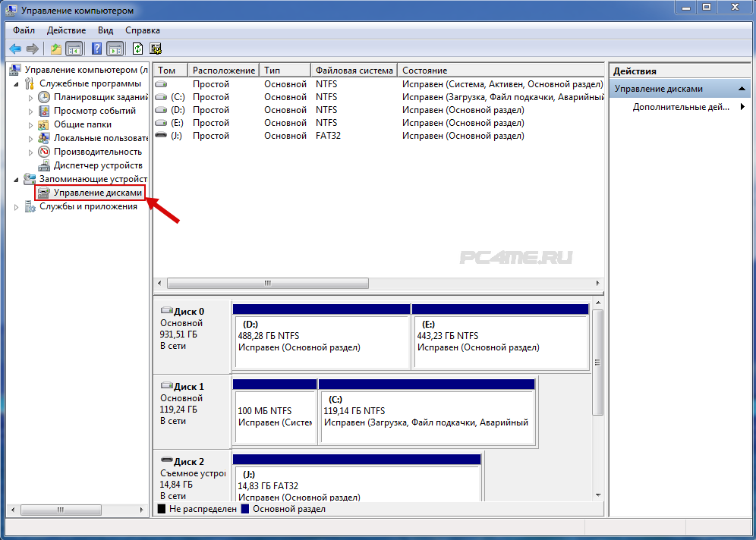The width and height of the screenshot is (756, 540).
Task: Click the blue Back arrow in toolbar
Action: (15, 49)
